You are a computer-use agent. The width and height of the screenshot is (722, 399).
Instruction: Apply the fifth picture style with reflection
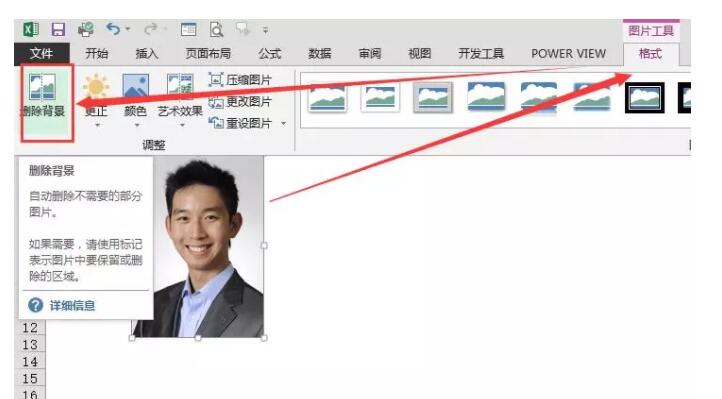click(x=539, y=97)
